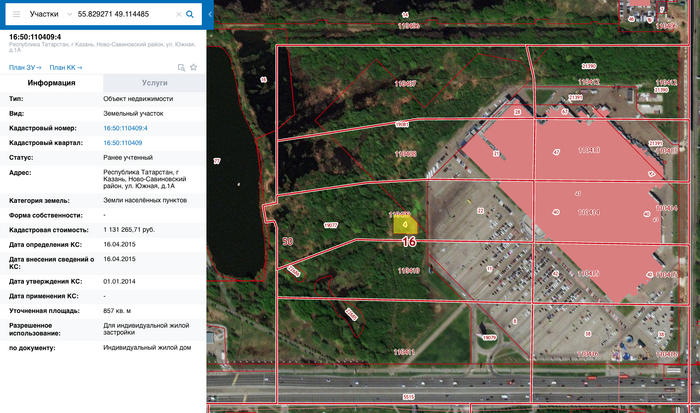Open the "План ЗУ" link
Image resolution: width=700 pixels, height=413 pixels.
(24, 67)
